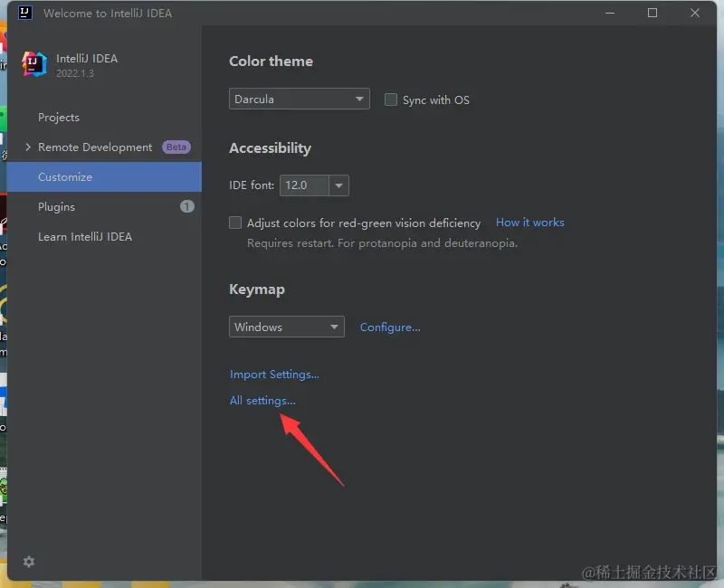Click the Accessibility heading

[270, 148]
